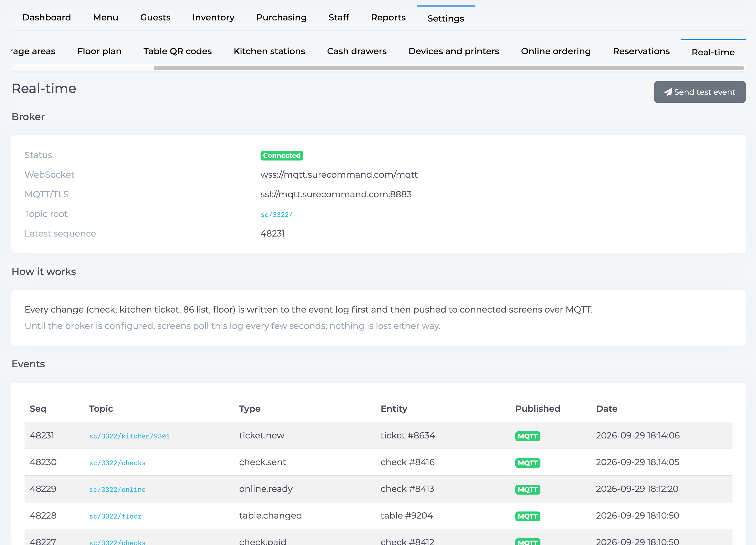The width and height of the screenshot is (756, 545).
Task: Click the MQTT badge in the check.sent row
Action: coord(528,463)
